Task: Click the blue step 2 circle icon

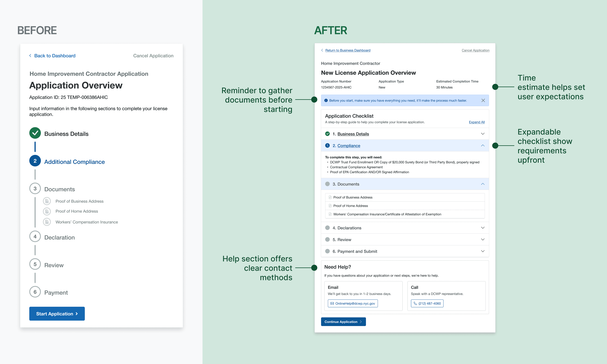Action: coord(35,161)
